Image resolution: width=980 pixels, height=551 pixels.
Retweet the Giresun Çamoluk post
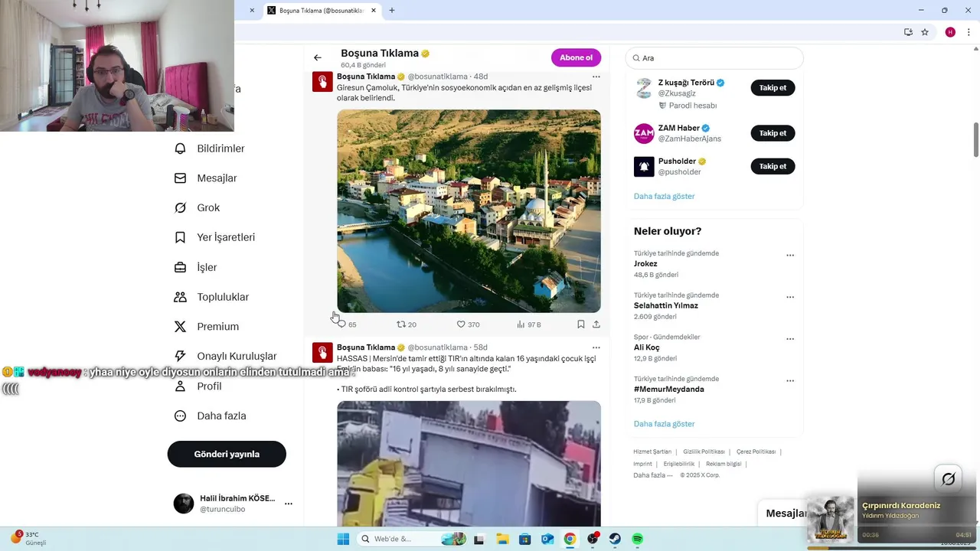(406, 324)
